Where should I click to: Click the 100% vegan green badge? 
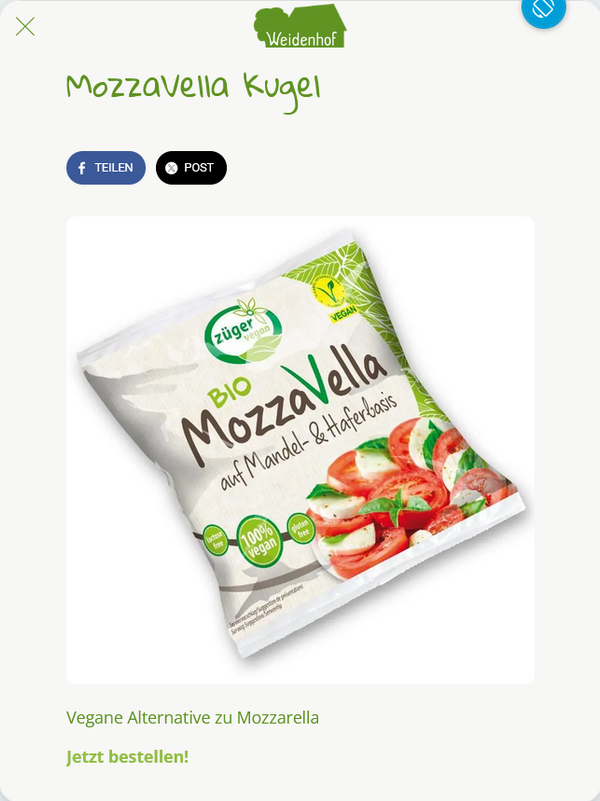(x=259, y=541)
